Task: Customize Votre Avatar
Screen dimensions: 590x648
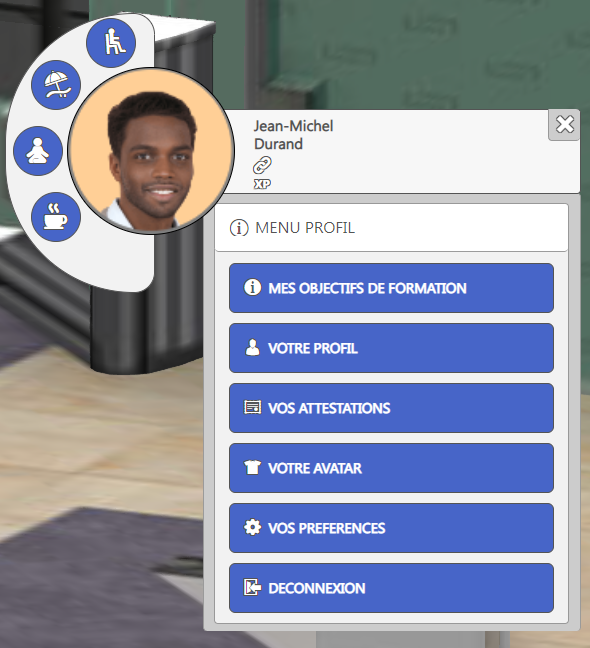Action: (391, 468)
